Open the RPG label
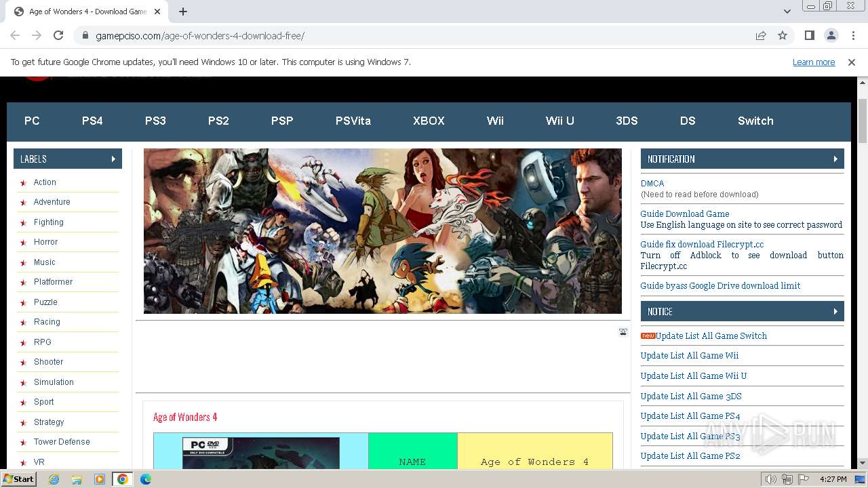This screenshot has width=868, height=488. point(42,342)
